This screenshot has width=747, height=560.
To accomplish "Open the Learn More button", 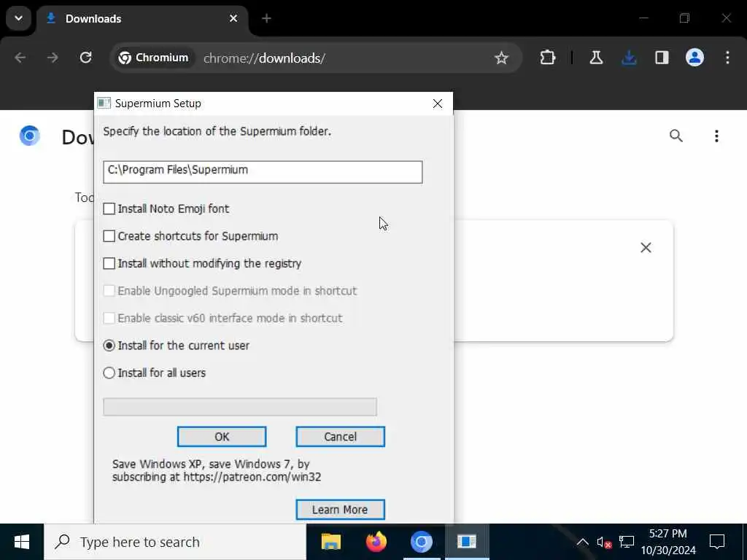I will point(340,510).
